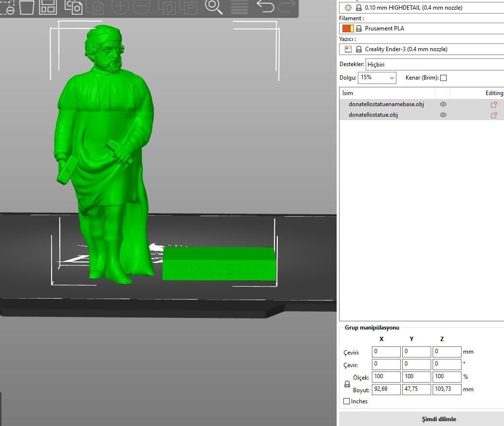This screenshot has width=504, height=426.
Task: Click Boyut Z field showing 105,73
Action: point(447,389)
